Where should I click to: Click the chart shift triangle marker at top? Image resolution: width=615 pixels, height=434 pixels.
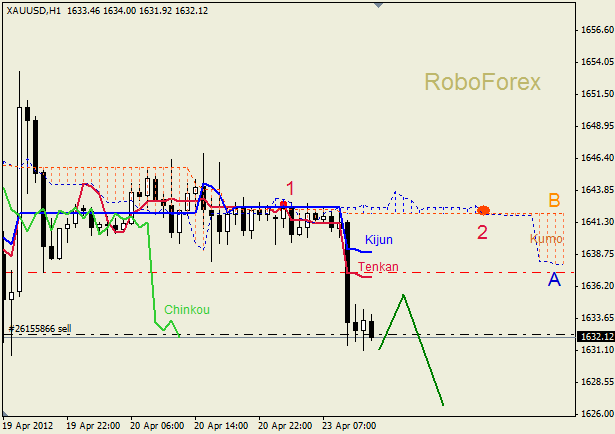[x=378, y=5]
